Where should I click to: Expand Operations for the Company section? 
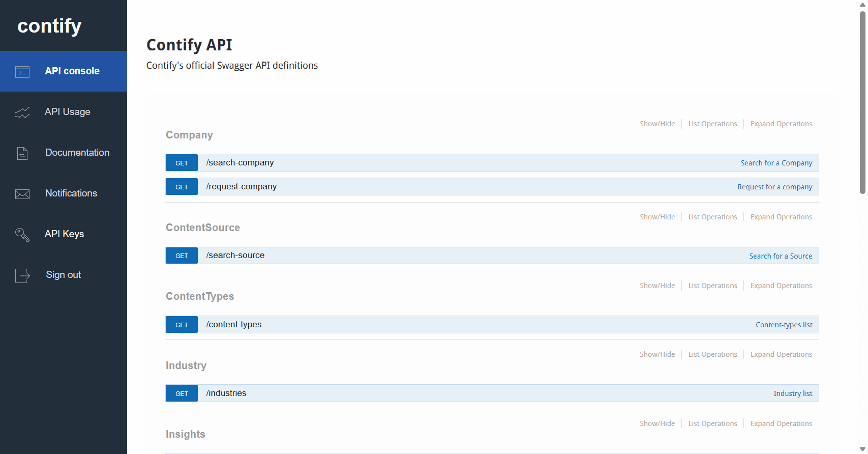[x=781, y=124]
